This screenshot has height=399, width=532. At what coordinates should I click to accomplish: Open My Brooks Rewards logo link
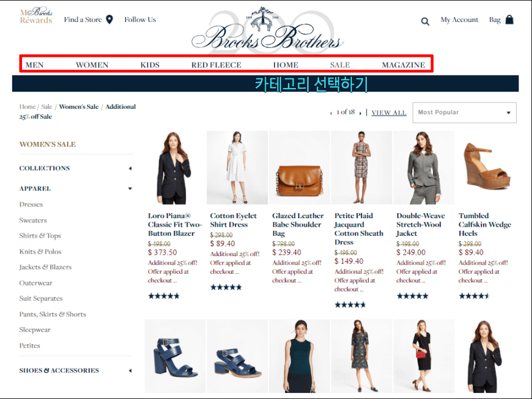[x=36, y=16]
